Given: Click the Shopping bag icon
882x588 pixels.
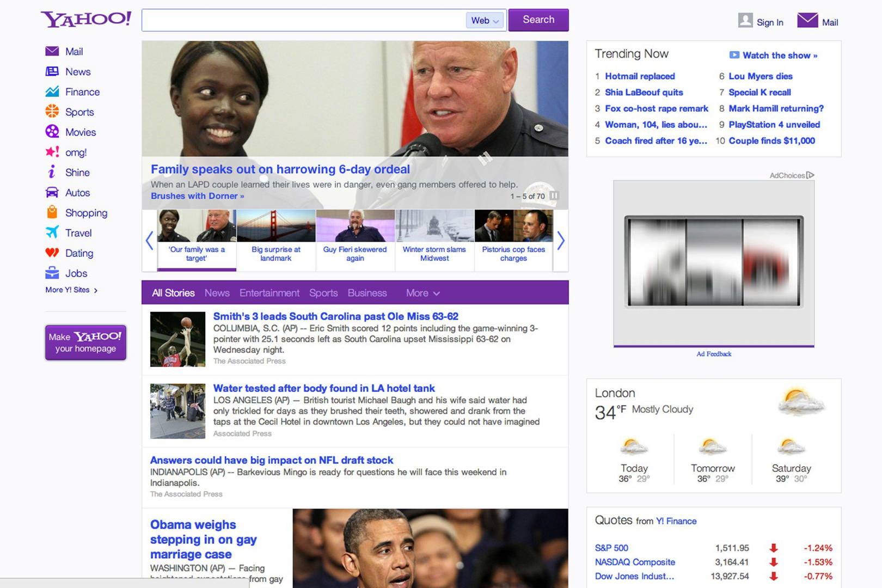Looking at the screenshot, I should (52, 212).
